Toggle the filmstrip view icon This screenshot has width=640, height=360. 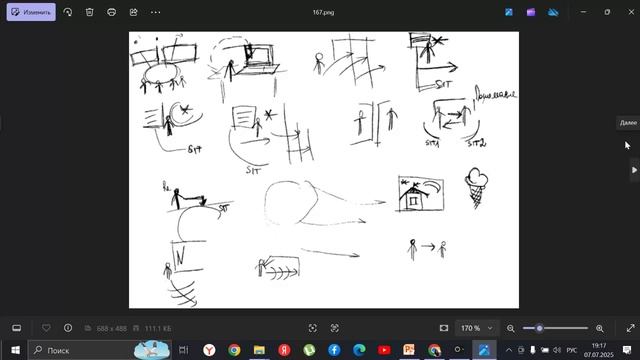(x=17, y=328)
